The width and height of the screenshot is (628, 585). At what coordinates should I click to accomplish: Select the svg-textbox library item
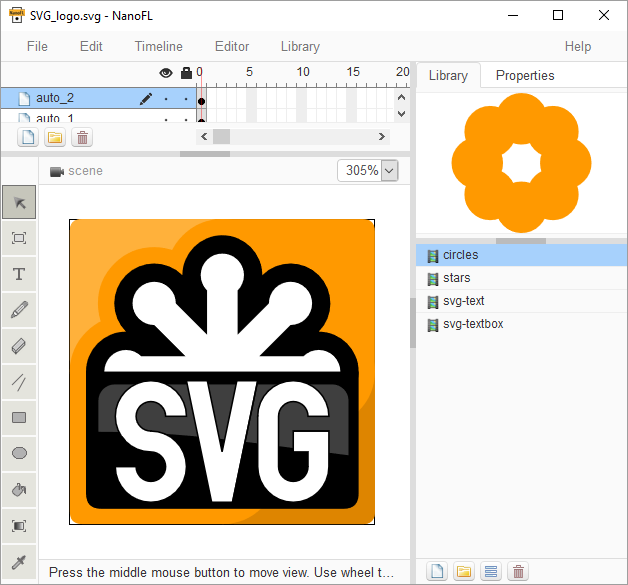coord(522,324)
